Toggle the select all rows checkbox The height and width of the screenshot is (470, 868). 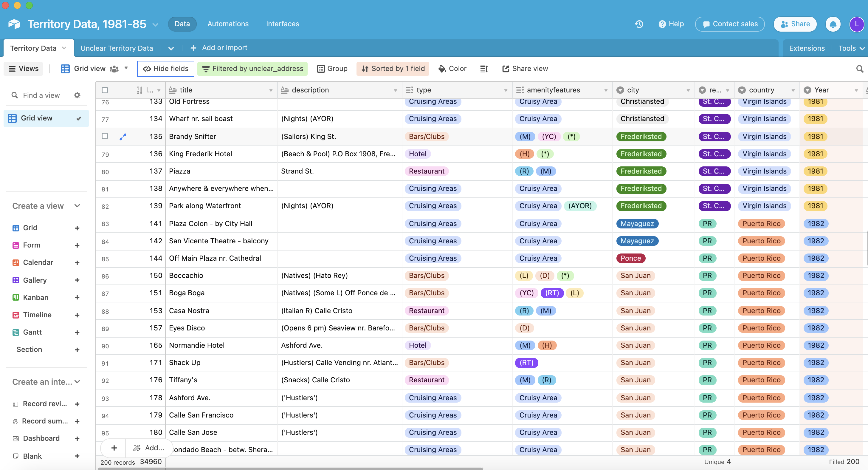click(x=105, y=90)
